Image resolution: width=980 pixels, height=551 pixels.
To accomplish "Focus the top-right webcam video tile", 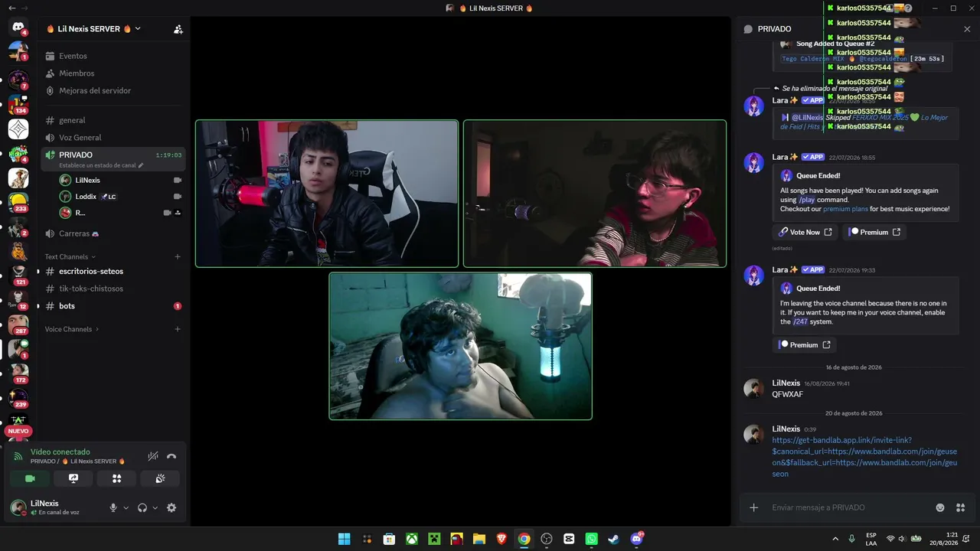I will [595, 194].
